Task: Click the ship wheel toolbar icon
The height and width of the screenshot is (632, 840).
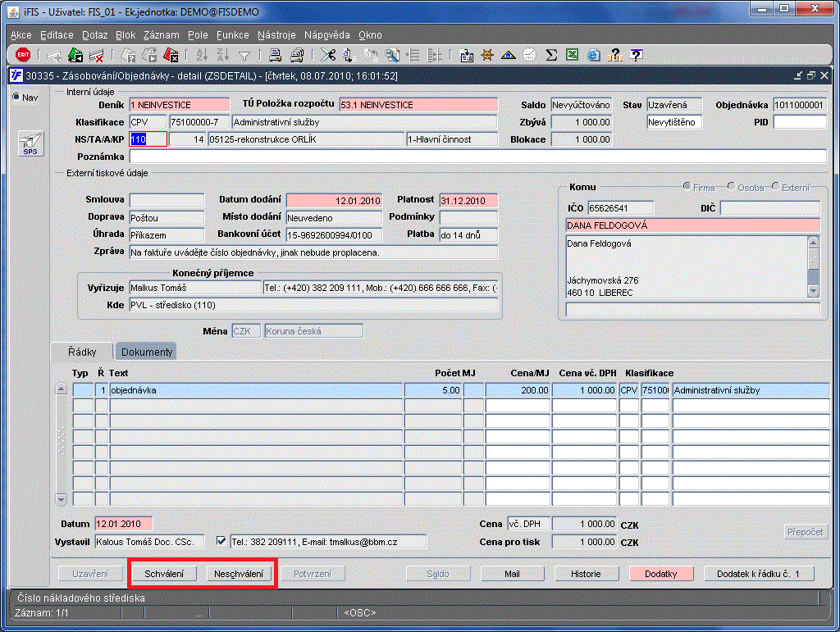Action: [x=488, y=55]
